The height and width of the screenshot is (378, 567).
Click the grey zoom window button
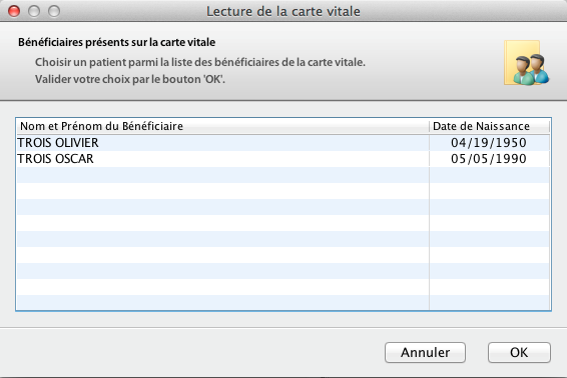click(x=54, y=11)
